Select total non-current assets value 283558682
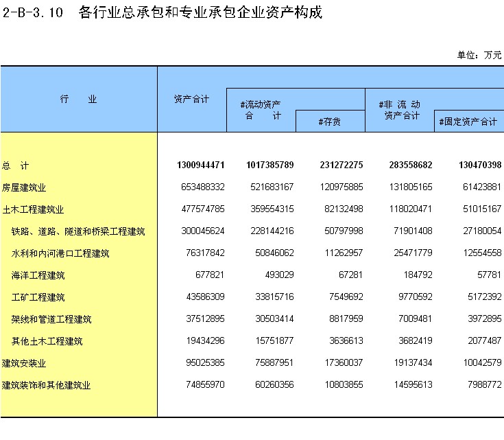This screenshot has width=504, height=440. click(x=411, y=165)
